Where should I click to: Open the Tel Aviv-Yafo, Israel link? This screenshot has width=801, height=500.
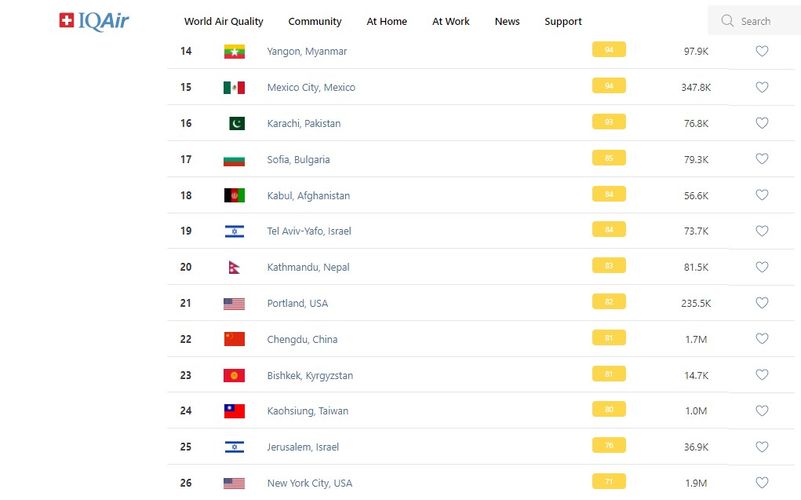(309, 232)
